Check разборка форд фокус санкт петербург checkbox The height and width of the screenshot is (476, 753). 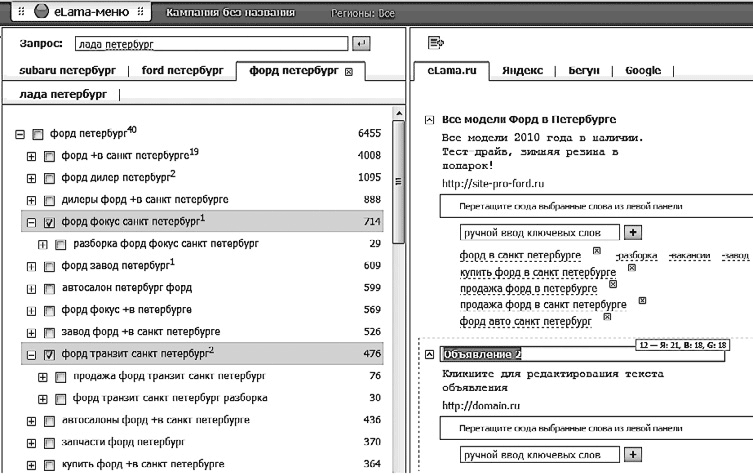tap(61, 245)
